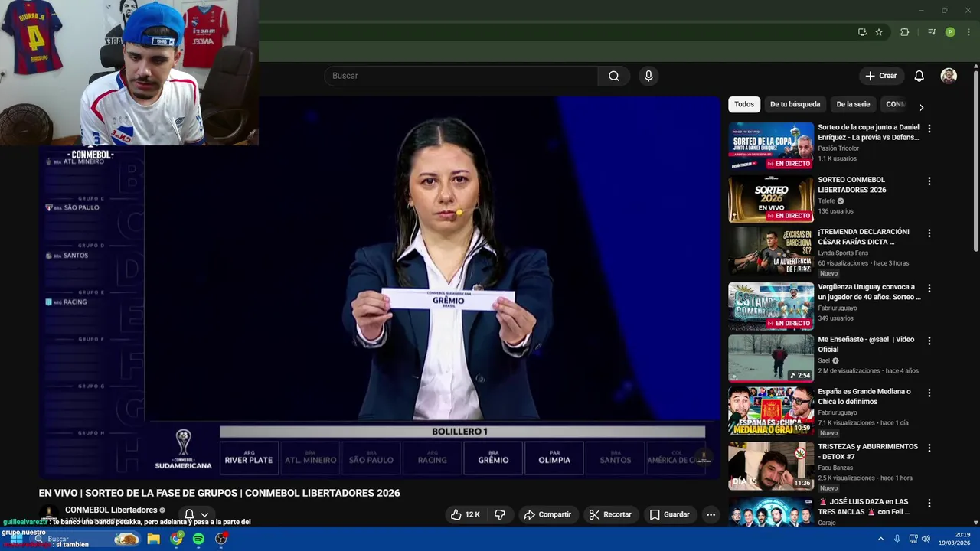
Task: Click the YouTube page vertical scrollbar
Action: 976,161
